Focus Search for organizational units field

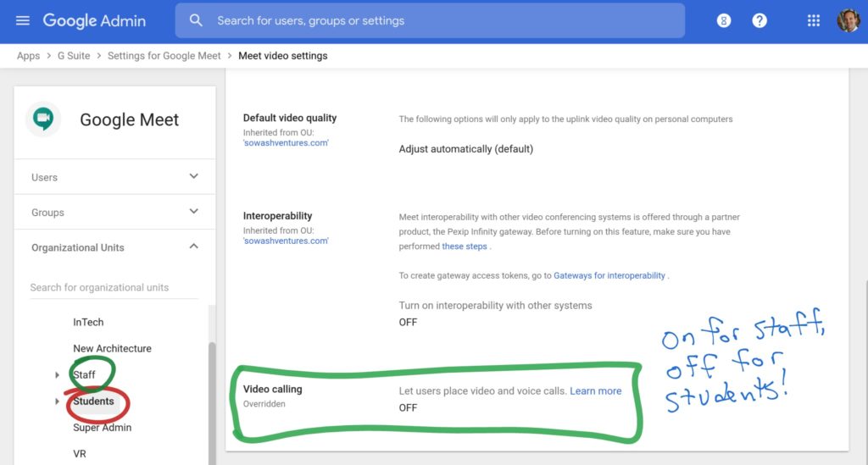click(114, 287)
